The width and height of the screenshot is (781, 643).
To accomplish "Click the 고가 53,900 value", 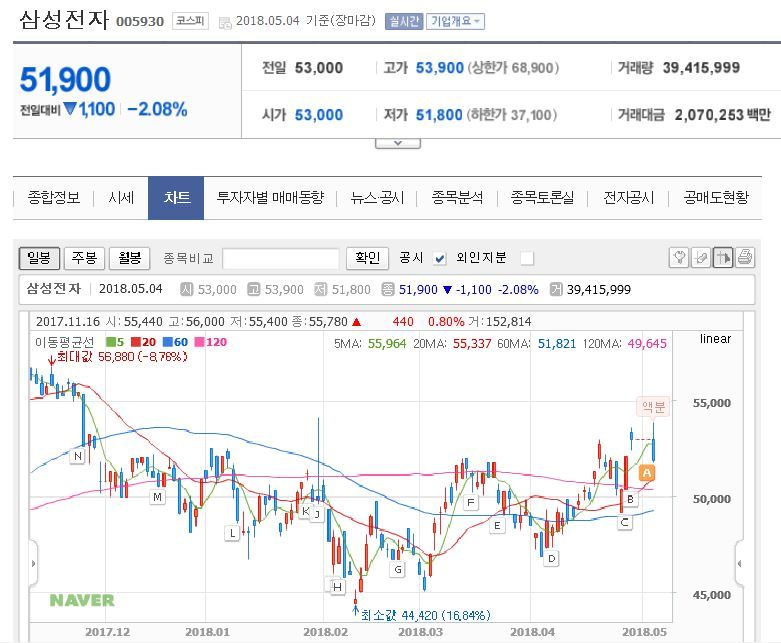I will [439, 68].
